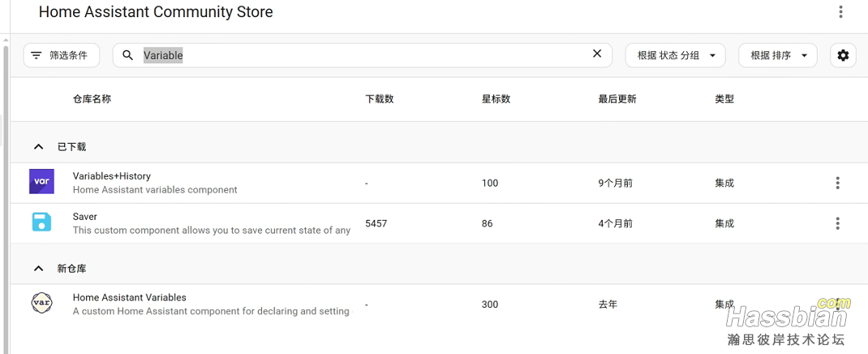Open the table settings gear
Viewport: 868px width, 354px height.
click(x=843, y=55)
